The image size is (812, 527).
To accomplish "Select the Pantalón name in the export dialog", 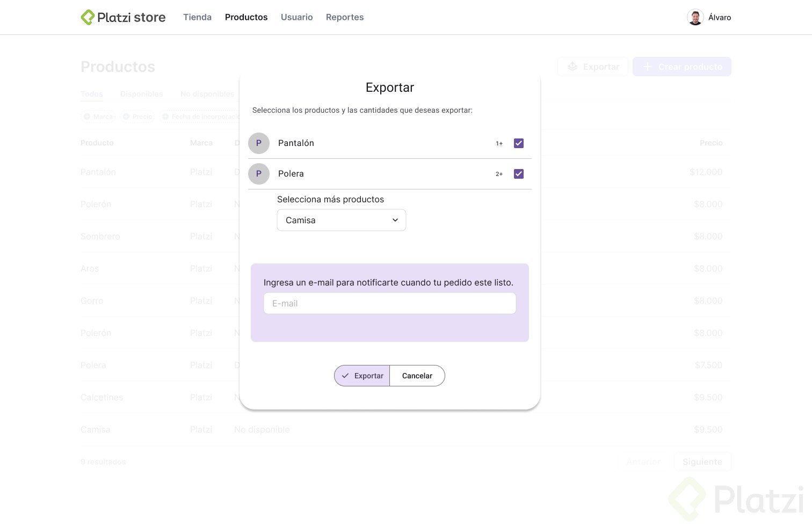I will click(x=296, y=143).
